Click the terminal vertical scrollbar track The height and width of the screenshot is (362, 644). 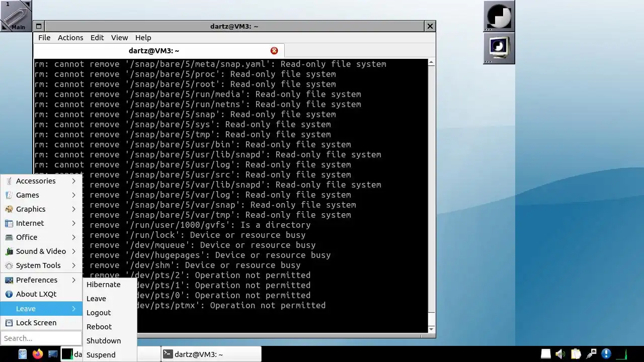click(x=431, y=196)
